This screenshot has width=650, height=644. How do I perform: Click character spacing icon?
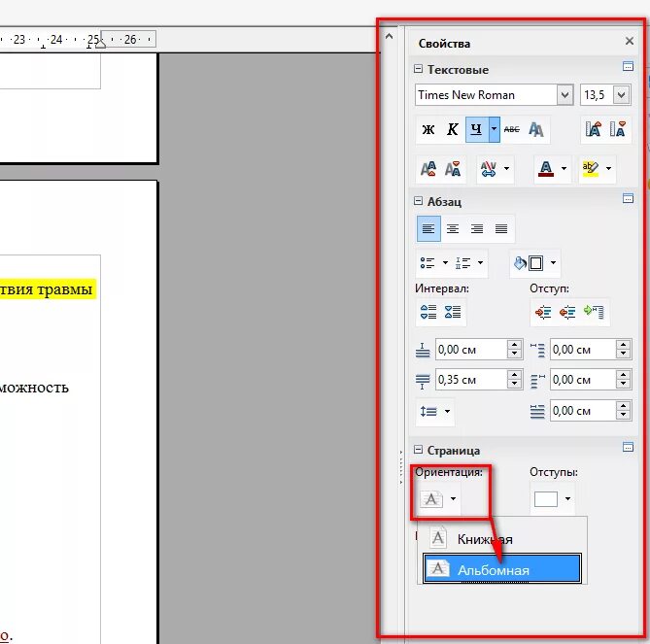(x=489, y=169)
